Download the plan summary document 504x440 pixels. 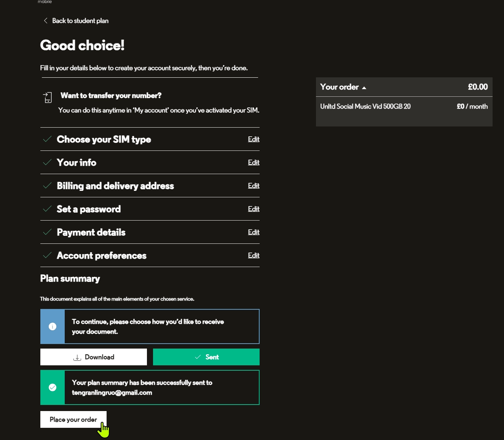(x=94, y=357)
